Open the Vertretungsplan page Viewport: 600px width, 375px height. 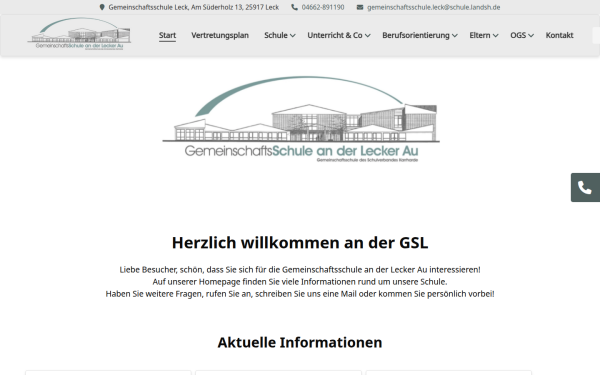click(220, 35)
